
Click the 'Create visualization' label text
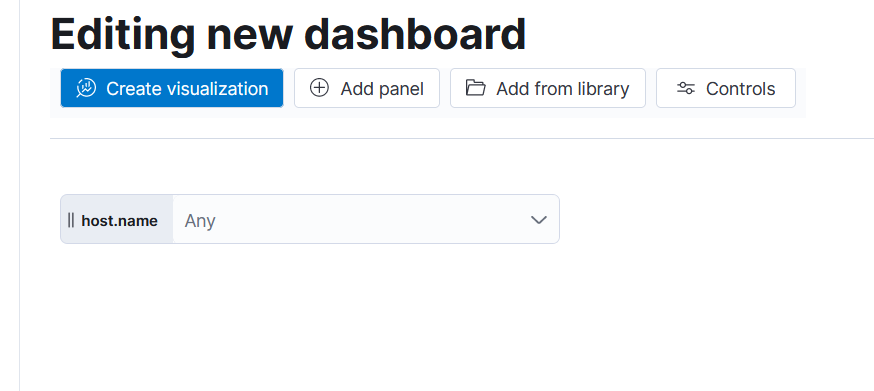(x=187, y=89)
